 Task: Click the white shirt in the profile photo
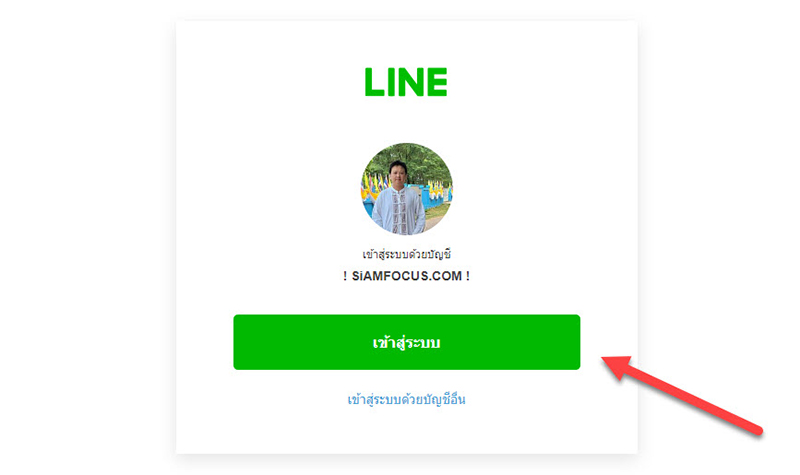click(x=398, y=210)
